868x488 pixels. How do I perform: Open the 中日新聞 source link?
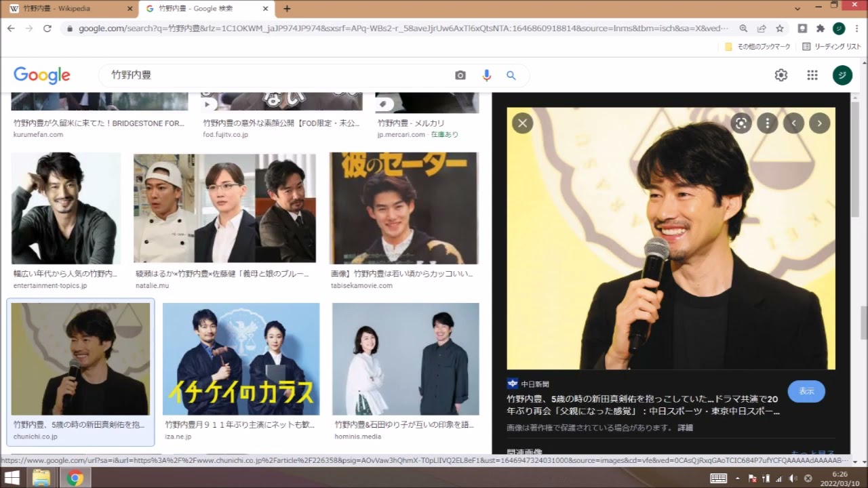528,384
